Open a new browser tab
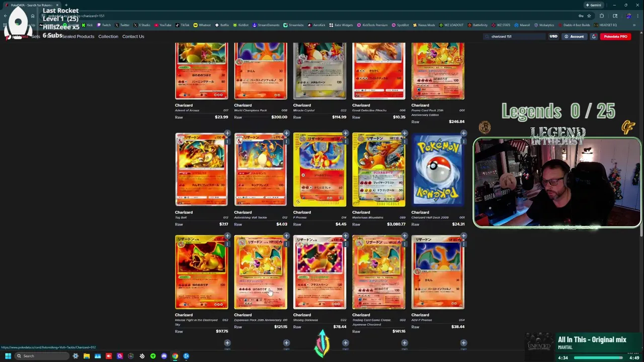644x362 pixels. tap(66, 5)
